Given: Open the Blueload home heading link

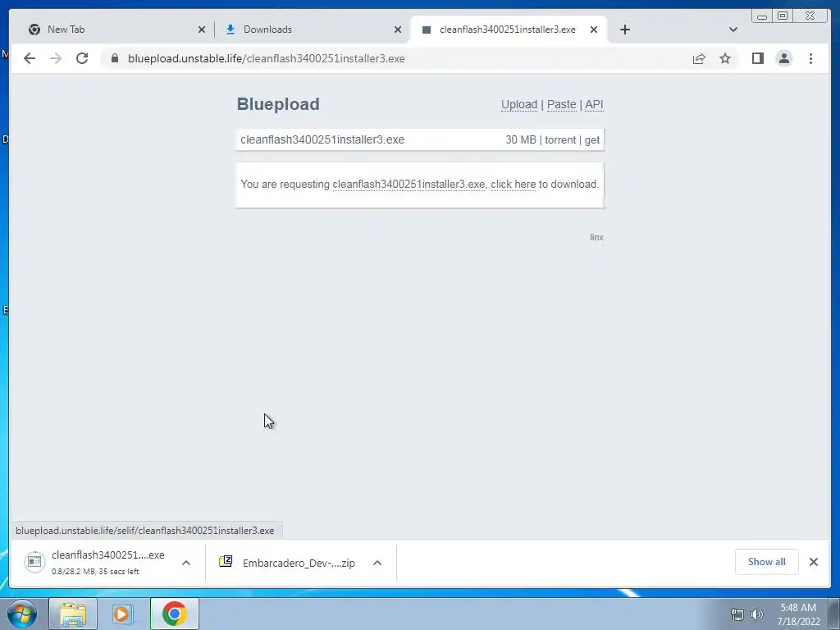Looking at the screenshot, I should click(x=278, y=104).
